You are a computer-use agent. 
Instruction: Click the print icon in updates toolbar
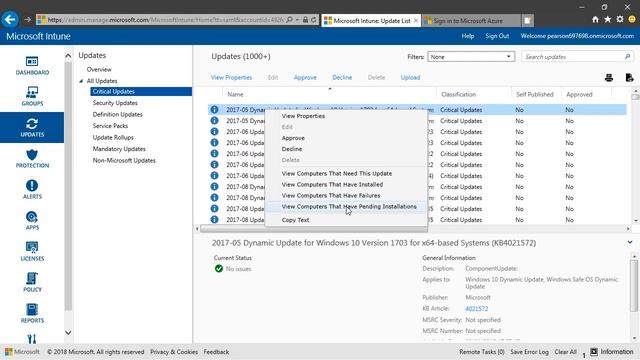coord(609,78)
